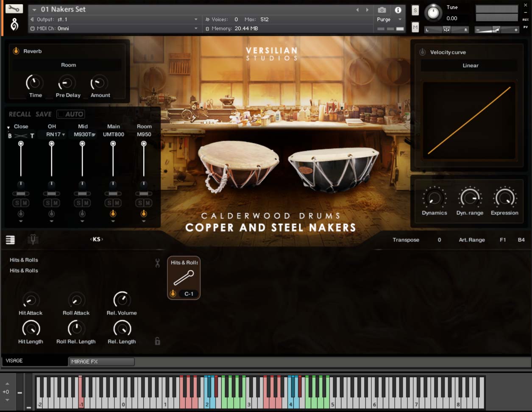Mute the OH mic channel
532x412 pixels.
[x=55, y=203]
